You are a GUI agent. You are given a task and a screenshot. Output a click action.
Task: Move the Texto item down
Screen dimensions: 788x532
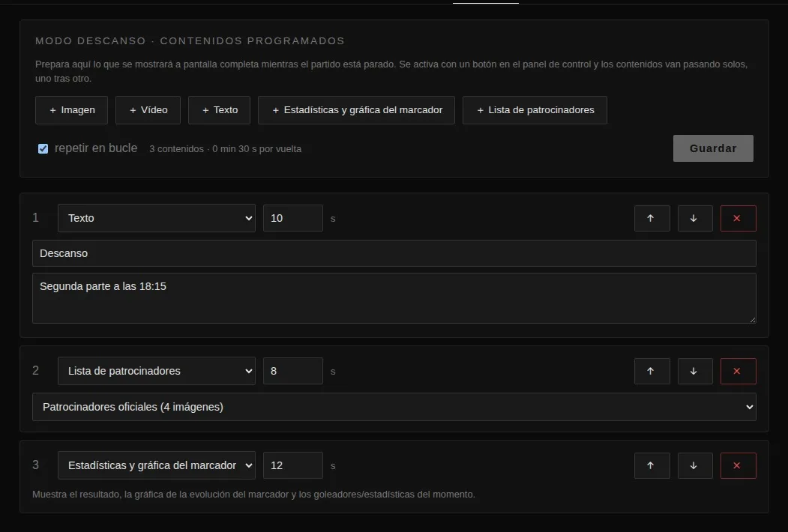point(695,219)
